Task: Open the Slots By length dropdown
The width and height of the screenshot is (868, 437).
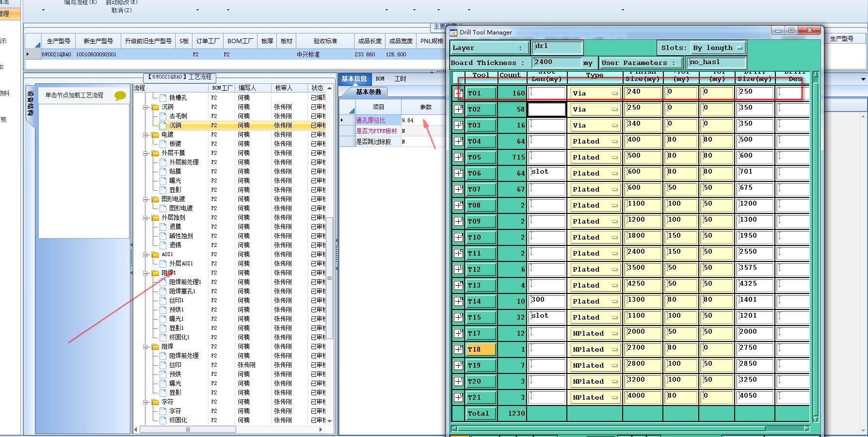Action: [718, 48]
